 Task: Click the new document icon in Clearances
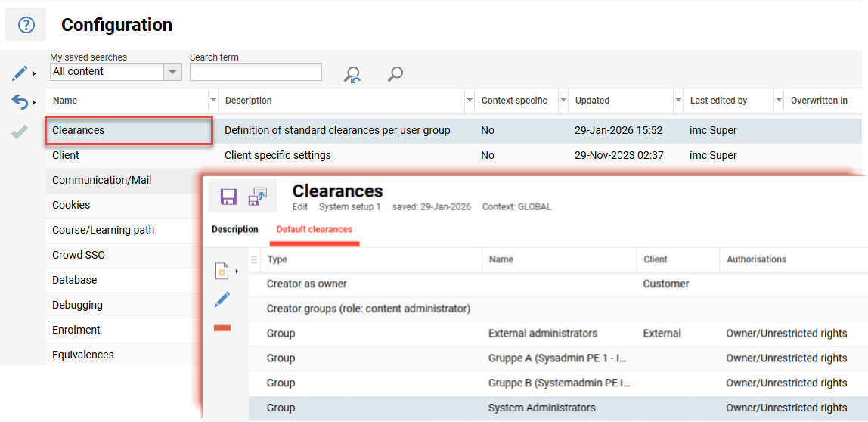222,272
